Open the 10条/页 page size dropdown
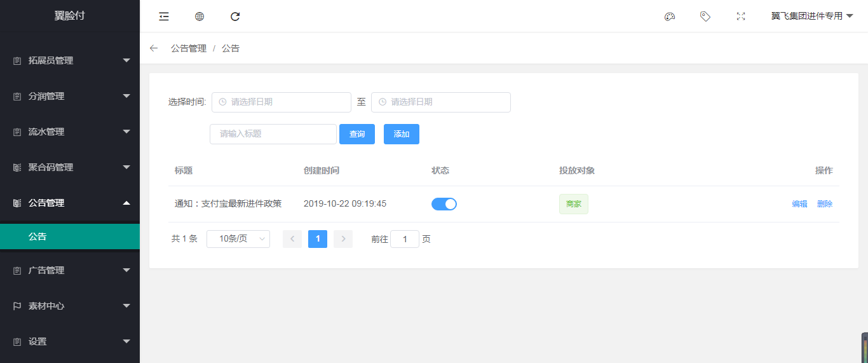 coord(238,239)
